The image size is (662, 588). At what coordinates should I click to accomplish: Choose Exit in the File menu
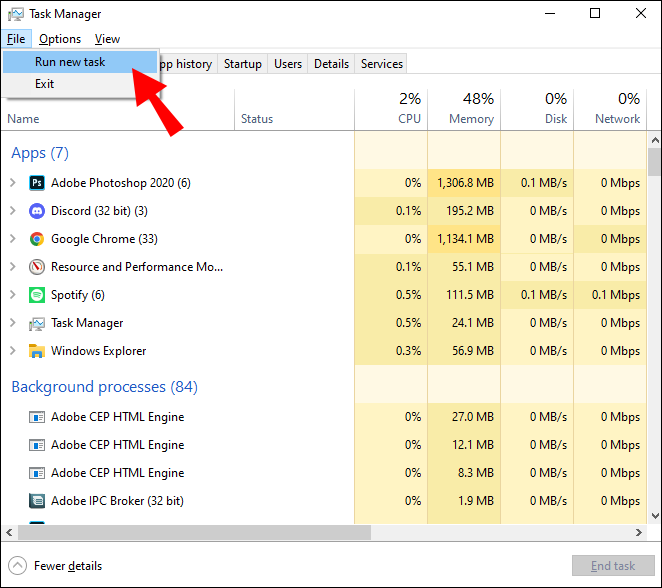[x=45, y=84]
